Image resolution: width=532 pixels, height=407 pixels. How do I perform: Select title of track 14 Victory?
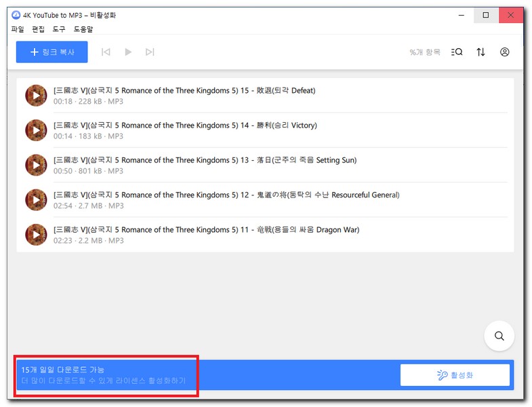pos(185,125)
